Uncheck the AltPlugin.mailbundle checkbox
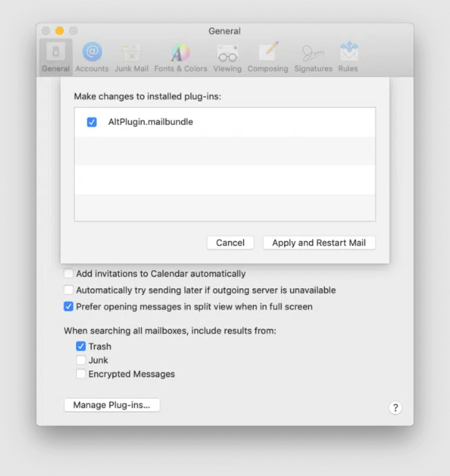The width and height of the screenshot is (450, 476). pos(92,122)
